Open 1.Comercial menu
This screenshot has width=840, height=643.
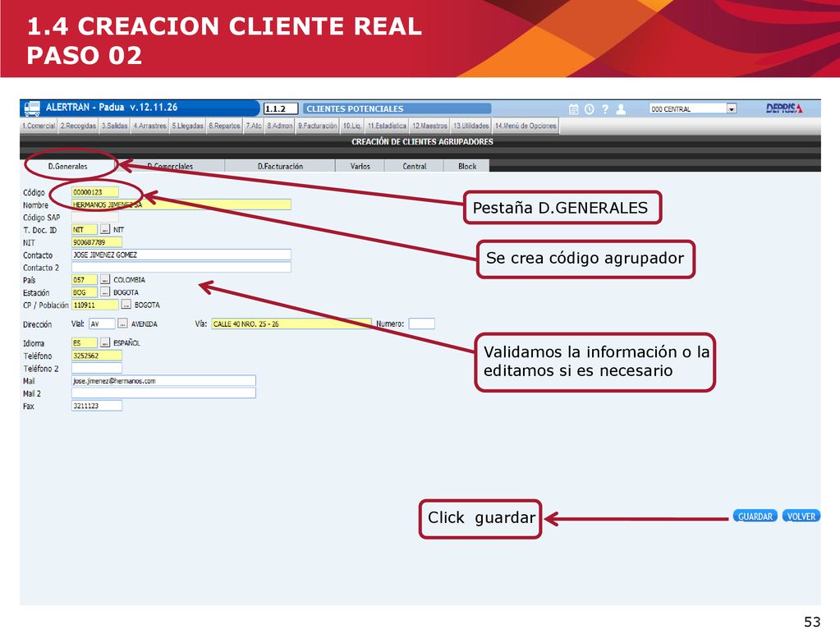pos(39,126)
